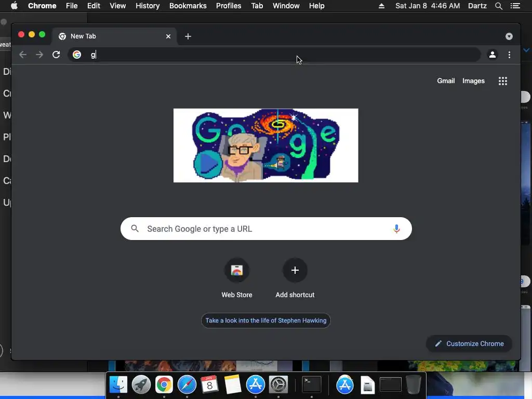Open Google Chrome from the Dock
Image resolution: width=532 pixels, height=399 pixels.
(x=164, y=385)
